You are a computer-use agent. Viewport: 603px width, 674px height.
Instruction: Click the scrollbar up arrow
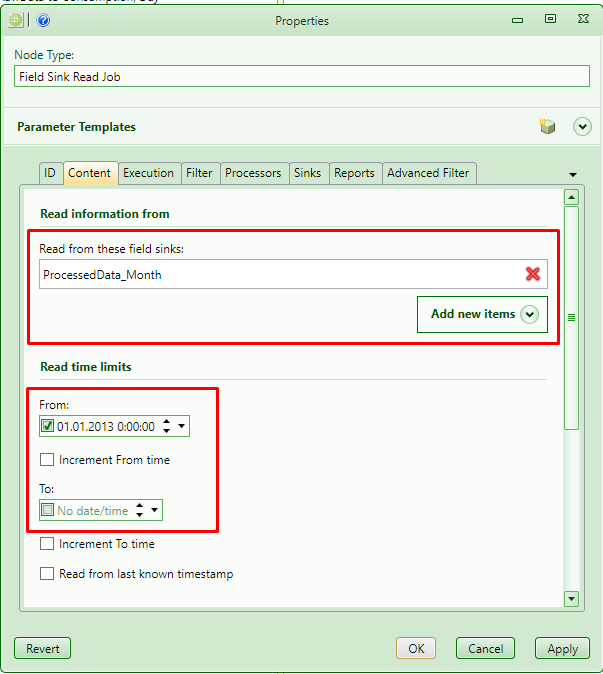point(571,197)
